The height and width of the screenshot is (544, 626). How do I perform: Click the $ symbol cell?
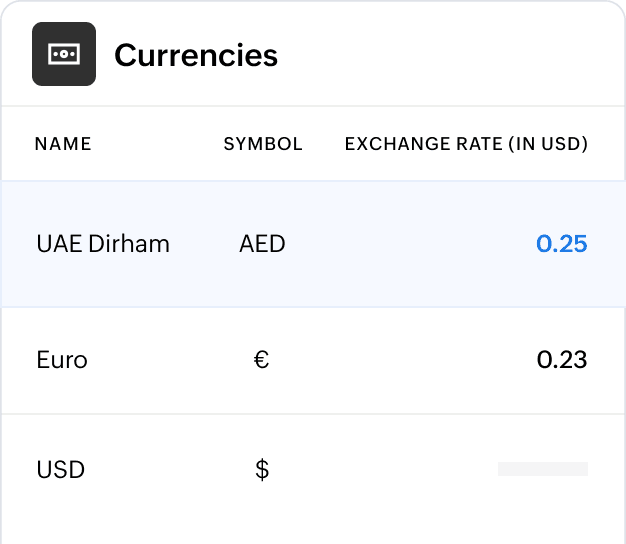[x=262, y=469]
